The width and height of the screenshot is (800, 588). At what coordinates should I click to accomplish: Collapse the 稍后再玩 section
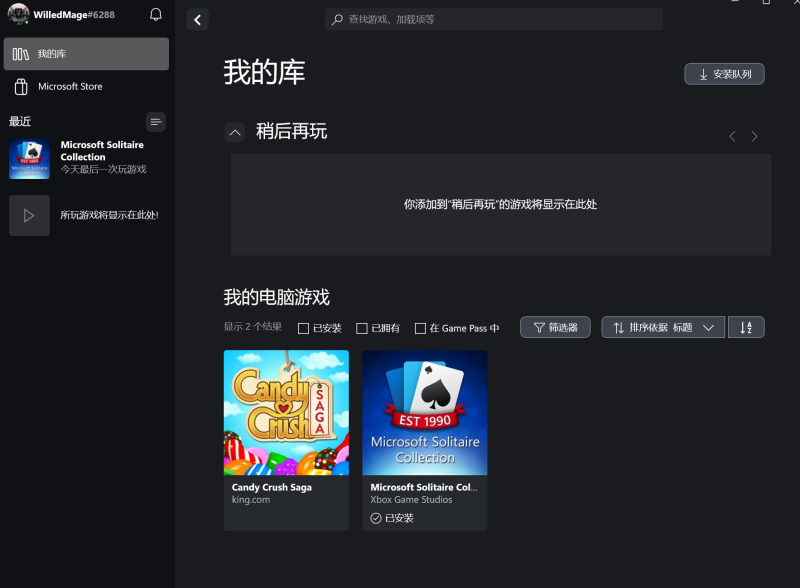point(235,132)
